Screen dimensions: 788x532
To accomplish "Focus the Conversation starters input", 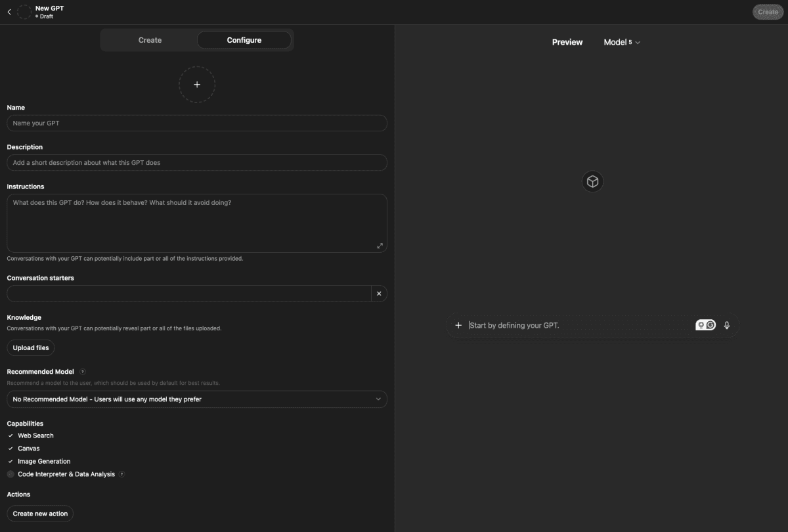I will coord(189,294).
